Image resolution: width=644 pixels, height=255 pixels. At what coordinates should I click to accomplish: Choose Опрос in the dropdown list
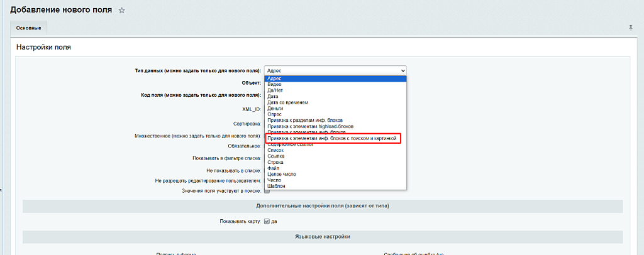[x=275, y=114]
